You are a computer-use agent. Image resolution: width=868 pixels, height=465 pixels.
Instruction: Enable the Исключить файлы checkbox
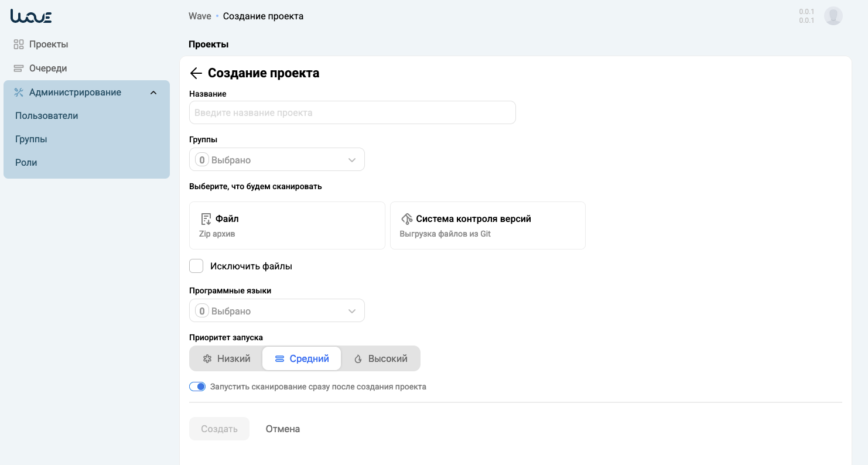(196, 266)
